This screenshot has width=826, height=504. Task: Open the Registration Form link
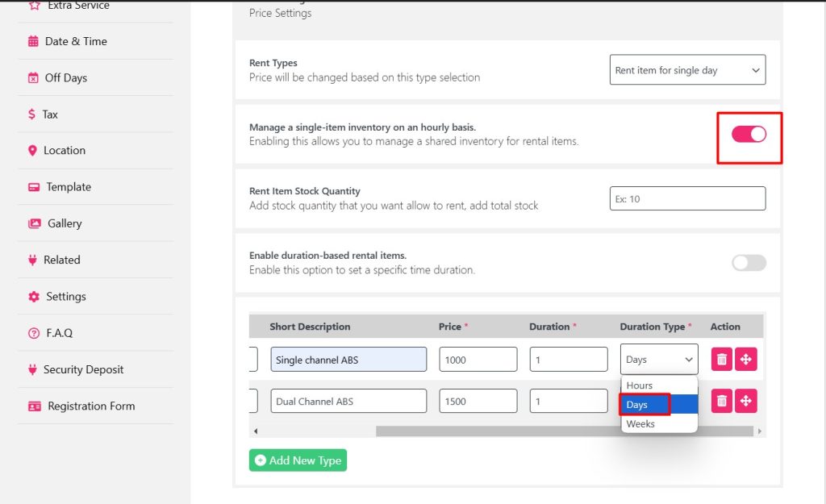[90, 406]
